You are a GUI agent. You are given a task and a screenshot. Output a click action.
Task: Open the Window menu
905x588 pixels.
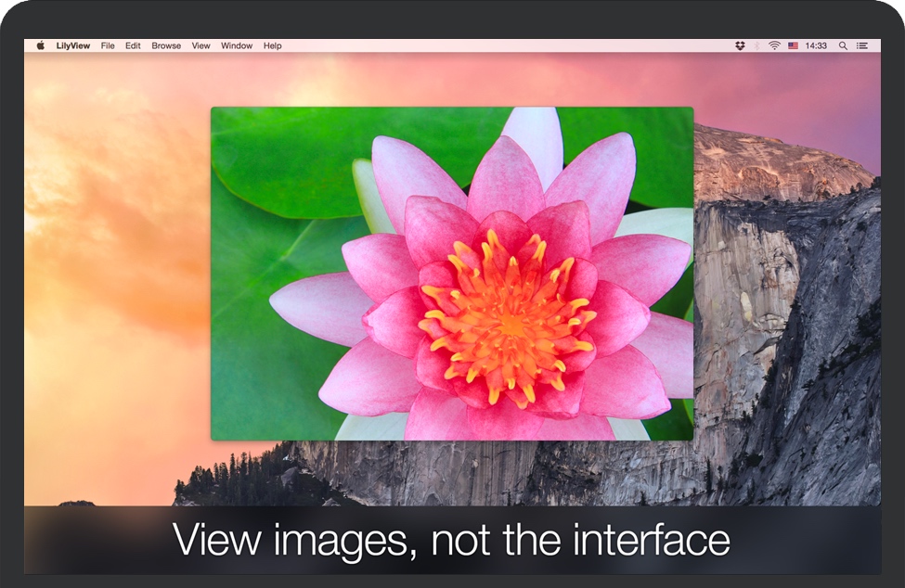coord(237,45)
